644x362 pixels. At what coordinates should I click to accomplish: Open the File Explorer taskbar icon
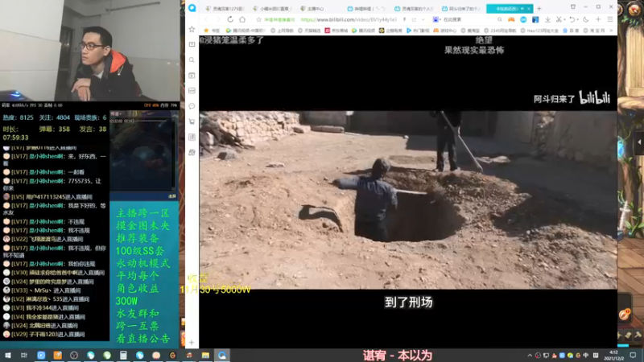point(205,355)
